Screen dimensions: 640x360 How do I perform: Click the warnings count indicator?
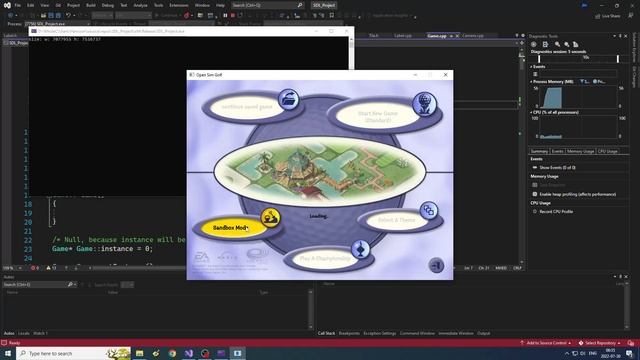(x=51, y=268)
